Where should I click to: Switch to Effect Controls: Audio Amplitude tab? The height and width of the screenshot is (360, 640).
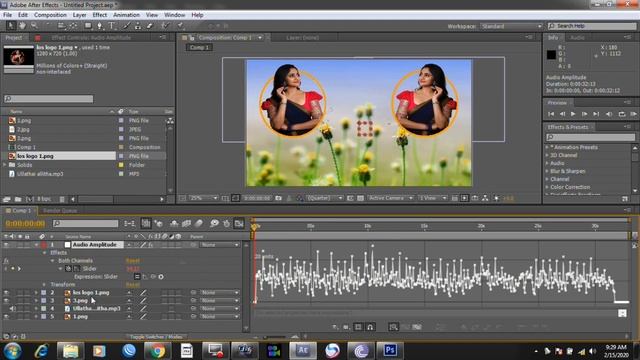pyautogui.click(x=91, y=38)
